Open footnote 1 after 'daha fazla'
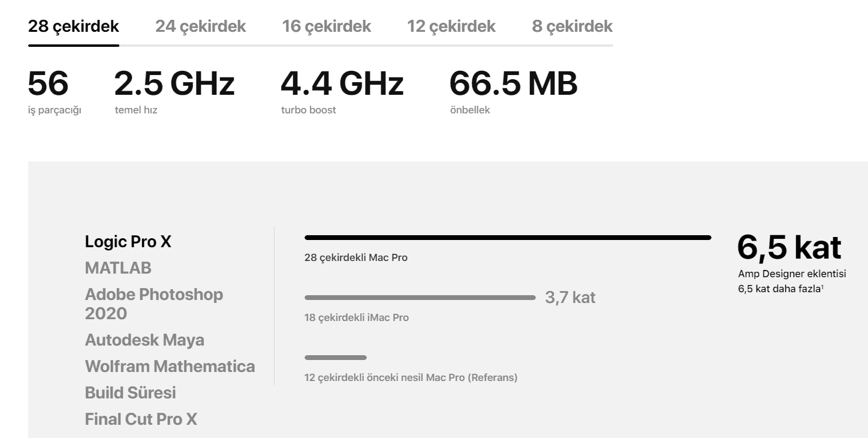The width and height of the screenshot is (868, 438). [822, 287]
